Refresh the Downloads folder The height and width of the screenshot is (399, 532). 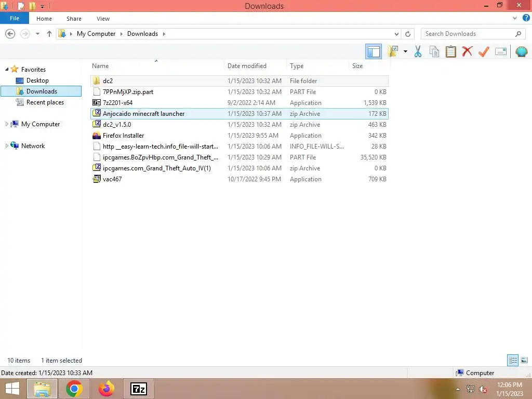[408, 34]
